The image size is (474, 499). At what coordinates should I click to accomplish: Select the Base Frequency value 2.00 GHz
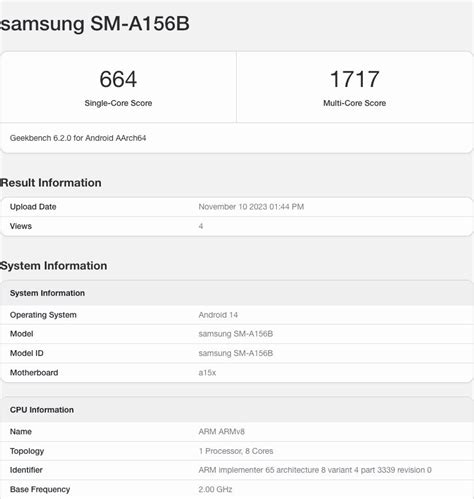coord(215,489)
